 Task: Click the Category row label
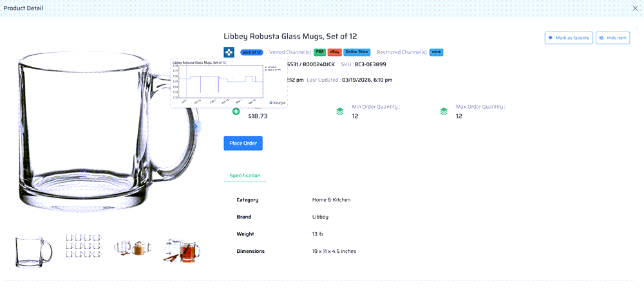tap(248, 200)
